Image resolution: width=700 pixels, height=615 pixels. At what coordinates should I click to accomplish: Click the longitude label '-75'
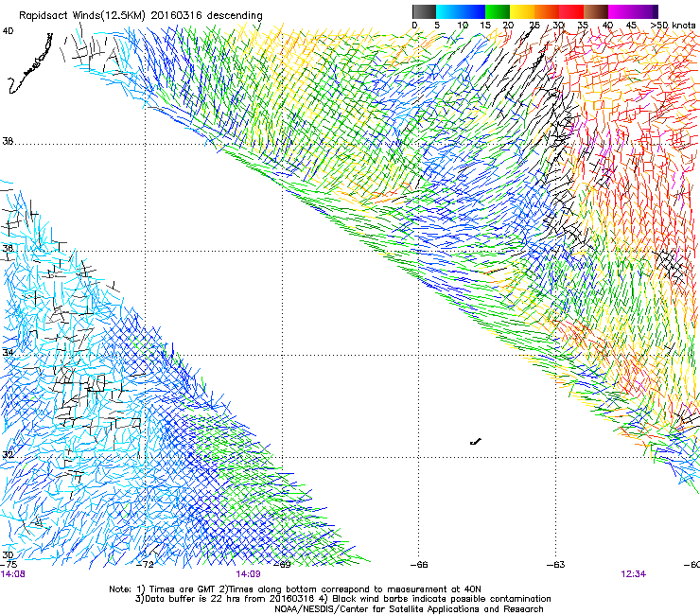[x=9, y=565]
